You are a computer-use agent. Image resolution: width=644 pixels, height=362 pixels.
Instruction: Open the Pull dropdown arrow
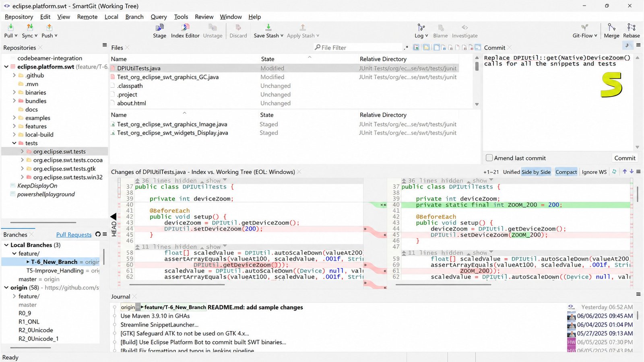coord(16,35)
